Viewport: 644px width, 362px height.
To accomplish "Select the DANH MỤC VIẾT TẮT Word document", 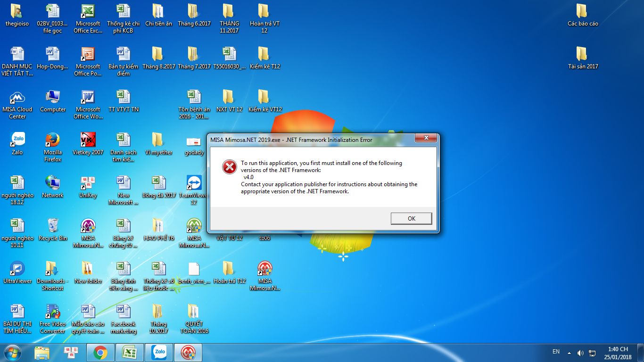I will pos(17,61).
